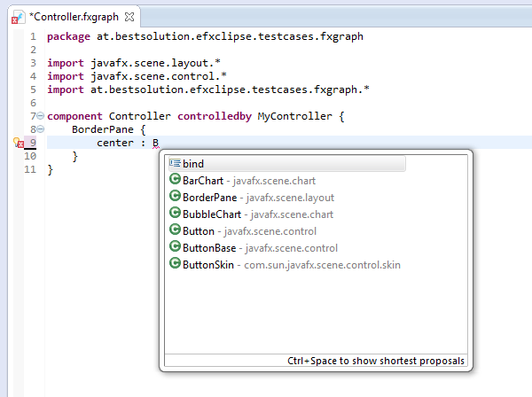
Task: Collapse the BorderPane block on line 8
Action: click(40, 129)
